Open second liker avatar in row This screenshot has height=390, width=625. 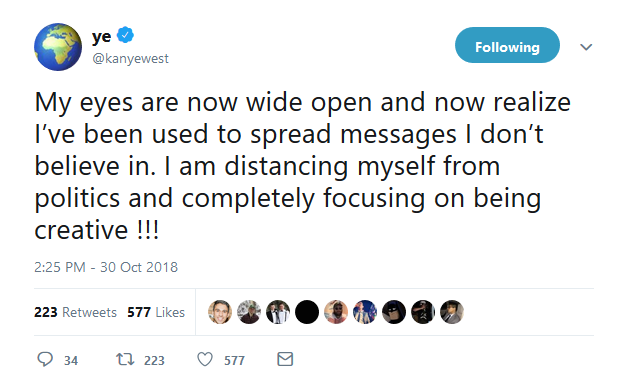(x=249, y=312)
